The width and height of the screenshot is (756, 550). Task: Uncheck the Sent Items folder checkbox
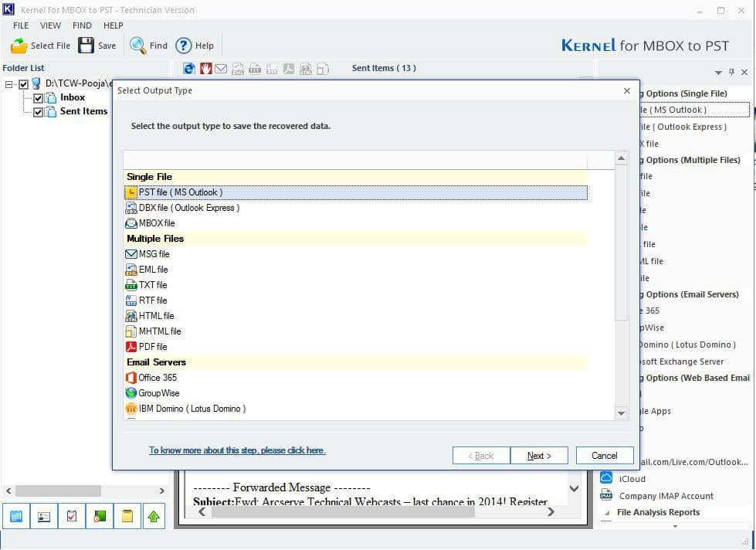tap(38, 113)
